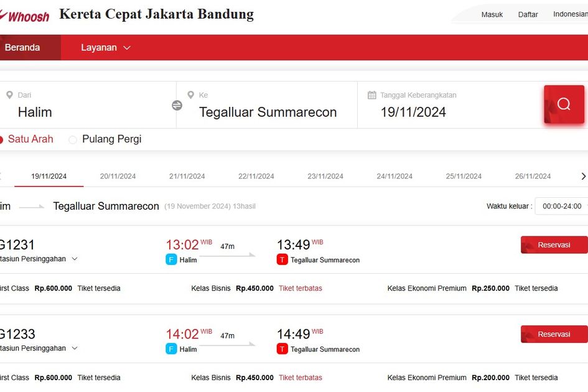
Task: Click the Whoosh logo
Action: point(24,16)
